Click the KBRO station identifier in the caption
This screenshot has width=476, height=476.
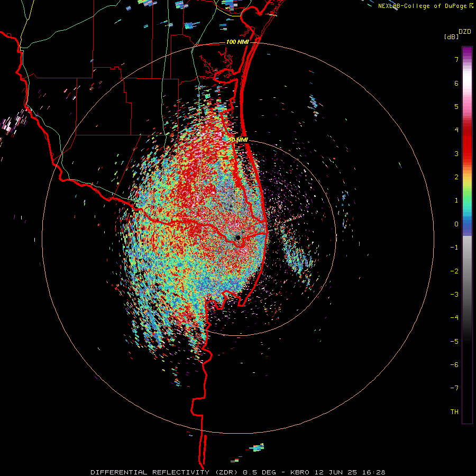[300, 472]
